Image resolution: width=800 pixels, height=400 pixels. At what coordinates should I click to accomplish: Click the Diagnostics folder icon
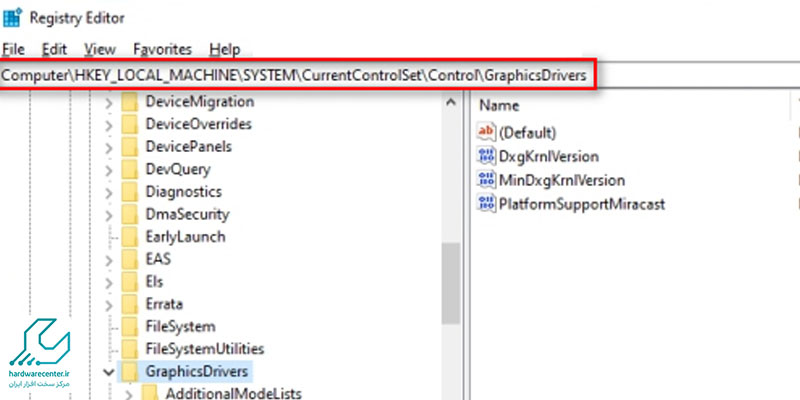click(130, 192)
